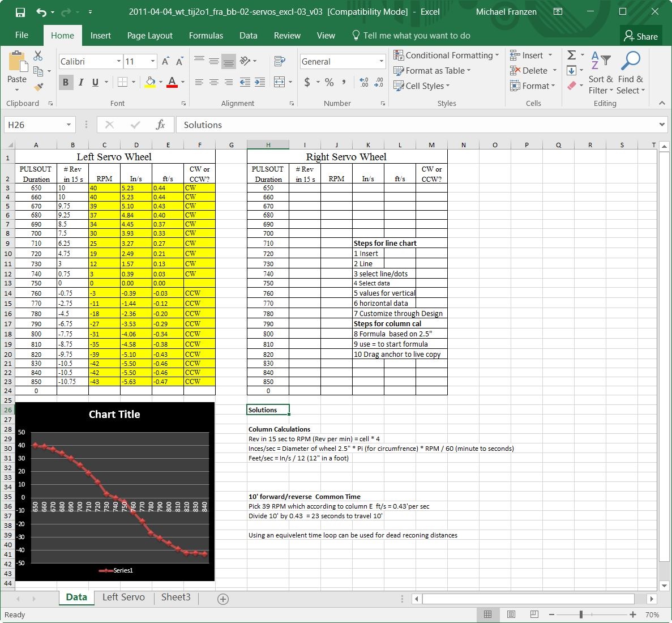This screenshot has height=623, width=672.
Task: Open Format as Table dropdown
Action: click(432, 71)
